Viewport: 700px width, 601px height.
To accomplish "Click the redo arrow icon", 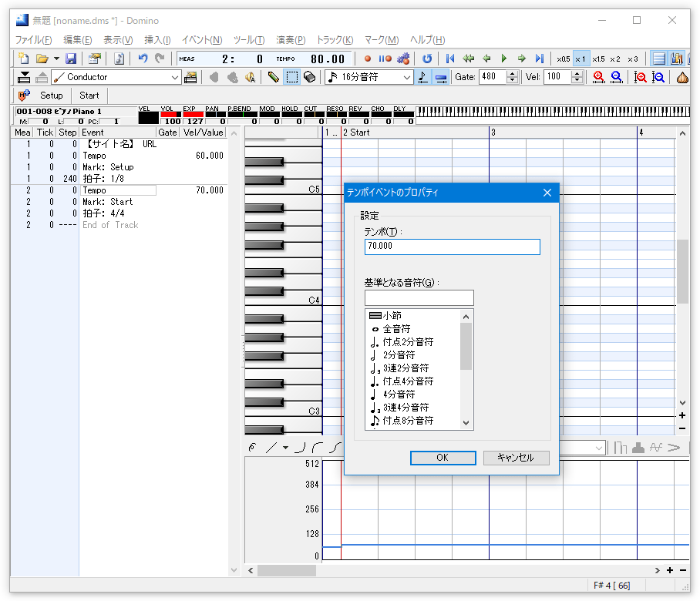I will pos(160,59).
